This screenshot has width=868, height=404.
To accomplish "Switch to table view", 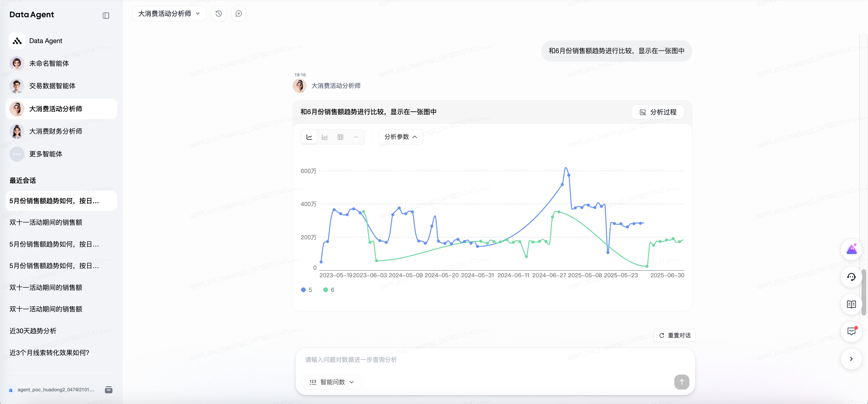I will point(340,137).
